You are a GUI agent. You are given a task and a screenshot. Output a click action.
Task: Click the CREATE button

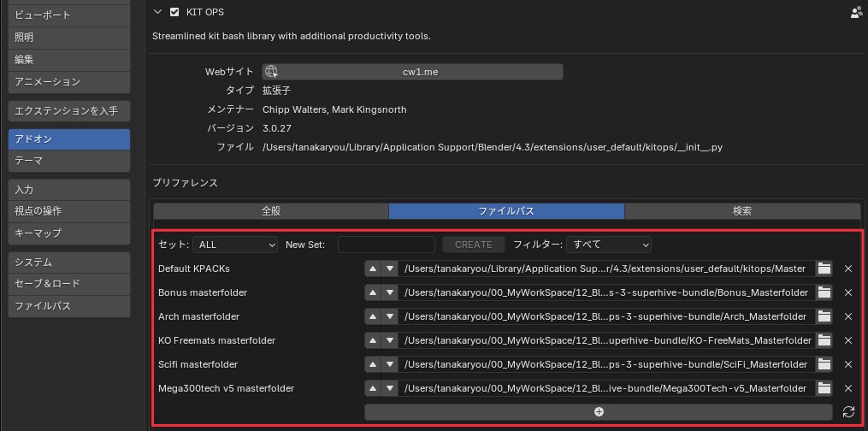coord(473,244)
